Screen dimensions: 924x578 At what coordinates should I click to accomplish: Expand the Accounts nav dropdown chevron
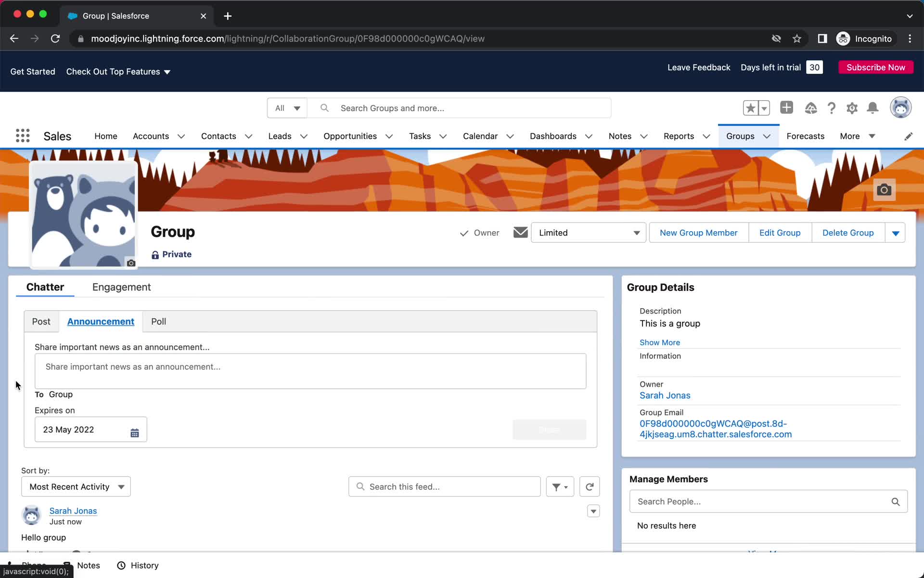181,136
